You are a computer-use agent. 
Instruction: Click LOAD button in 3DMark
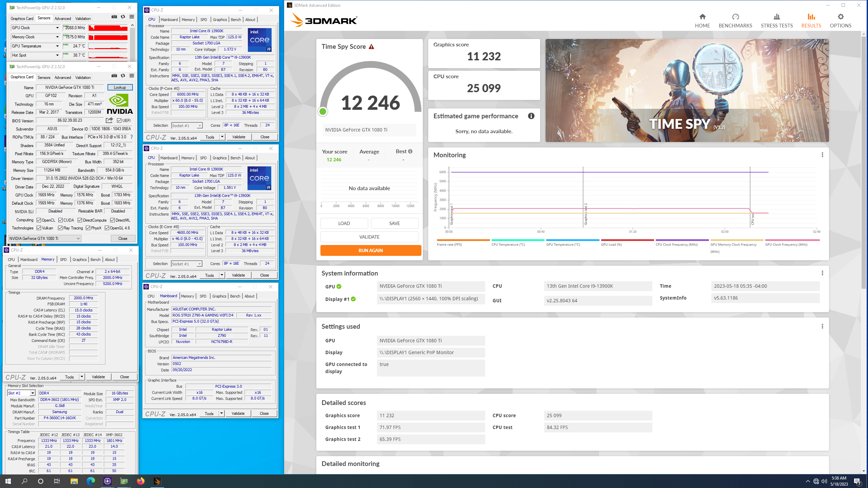344,223
